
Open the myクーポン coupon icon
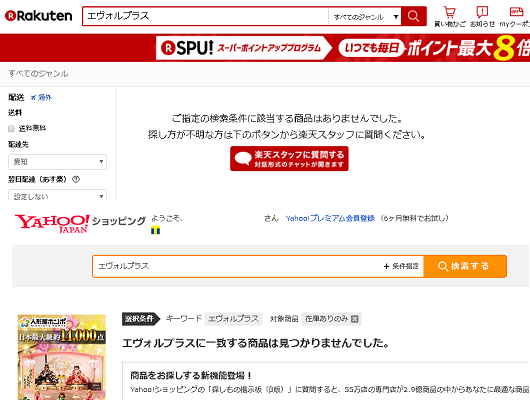coord(515,16)
